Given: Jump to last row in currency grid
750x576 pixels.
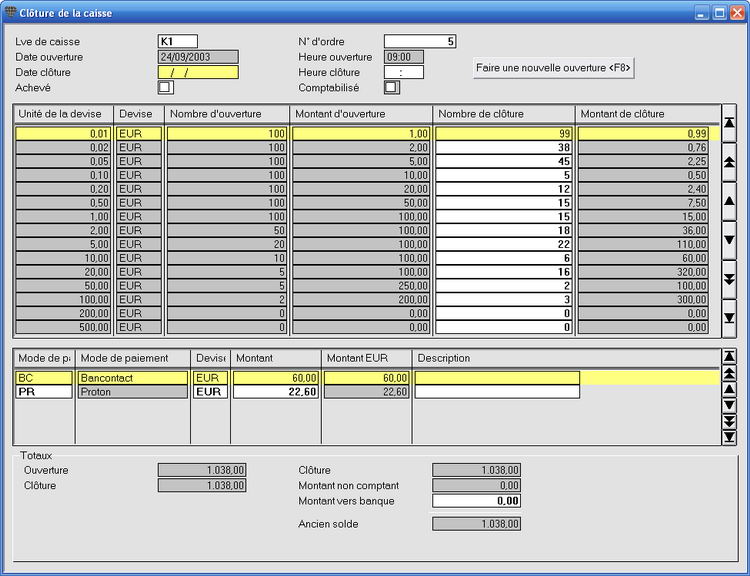Looking at the screenshot, I should [x=729, y=318].
